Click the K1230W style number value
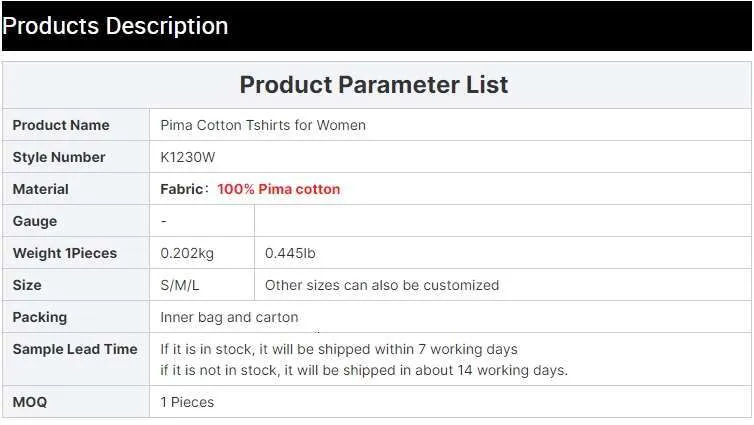This screenshot has width=754, height=425. click(188, 157)
